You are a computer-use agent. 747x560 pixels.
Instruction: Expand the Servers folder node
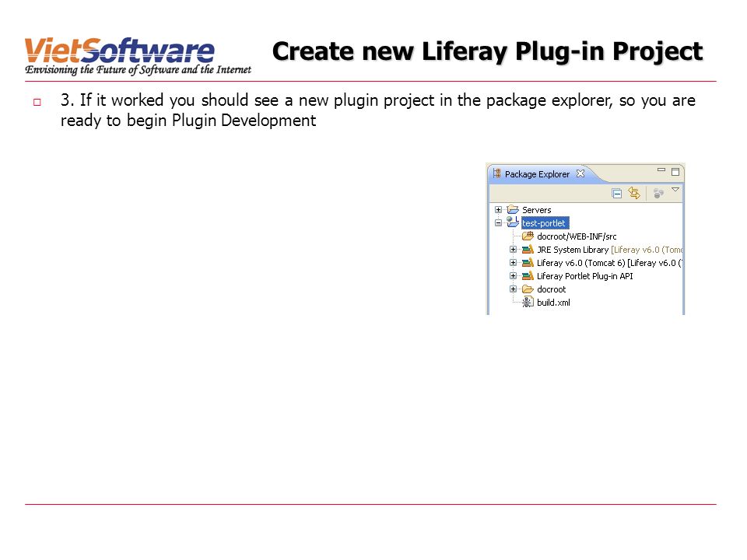click(x=498, y=209)
